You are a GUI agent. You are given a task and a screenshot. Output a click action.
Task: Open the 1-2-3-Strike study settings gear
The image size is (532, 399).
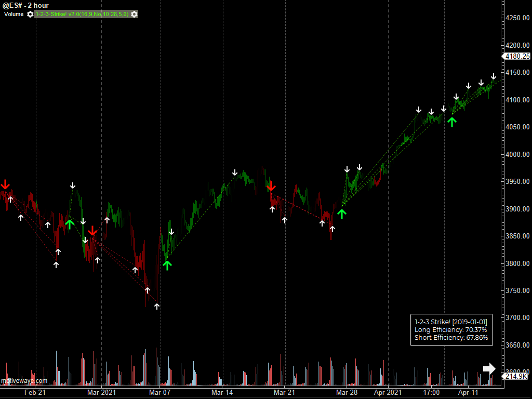coord(134,14)
